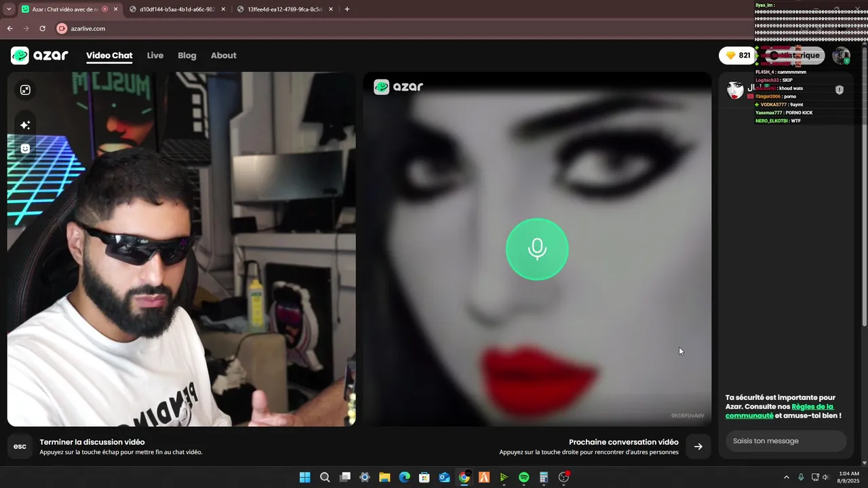The image size is (868, 488).
Task: Open Windows Search from taskbar
Action: (325, 477)
